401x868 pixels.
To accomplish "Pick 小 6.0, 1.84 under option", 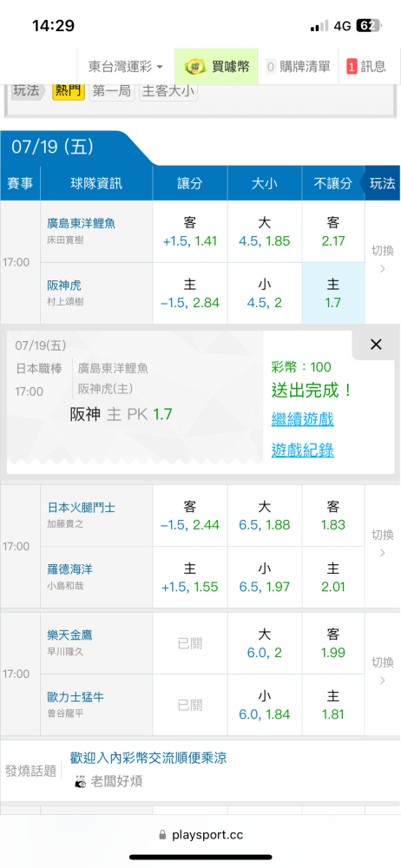I will 265,705.
